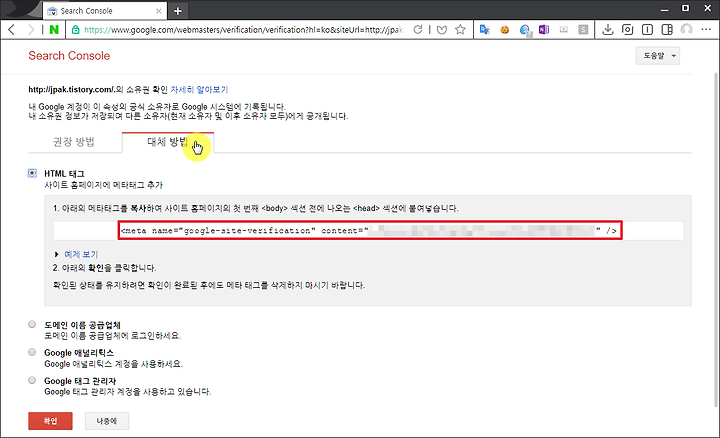Take a screenshot with the capture icon

click(x=627, y=30)
